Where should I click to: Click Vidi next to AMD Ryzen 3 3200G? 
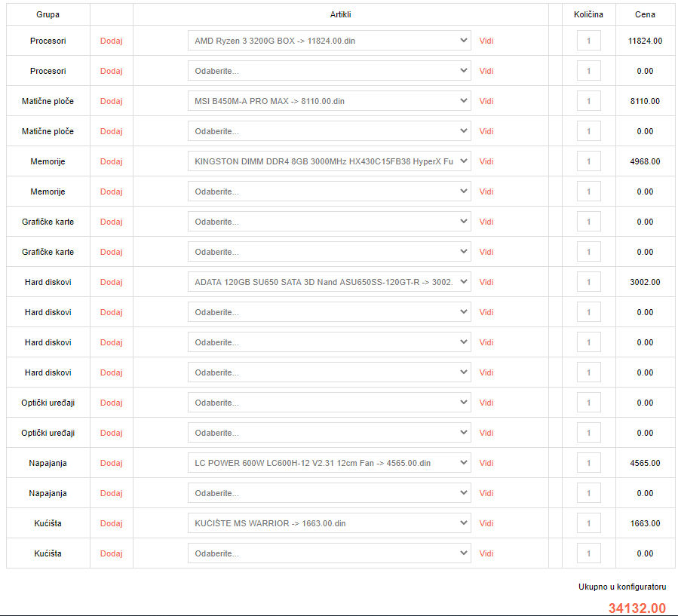tap(486, 41)
